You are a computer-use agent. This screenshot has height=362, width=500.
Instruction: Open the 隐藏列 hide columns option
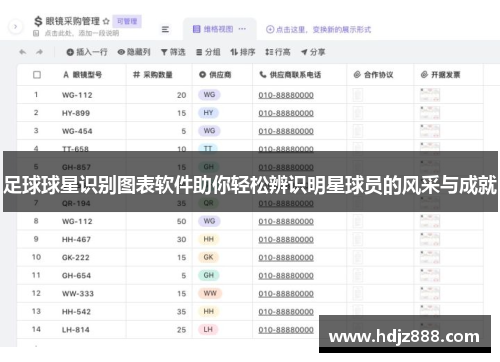pos(134,52)
